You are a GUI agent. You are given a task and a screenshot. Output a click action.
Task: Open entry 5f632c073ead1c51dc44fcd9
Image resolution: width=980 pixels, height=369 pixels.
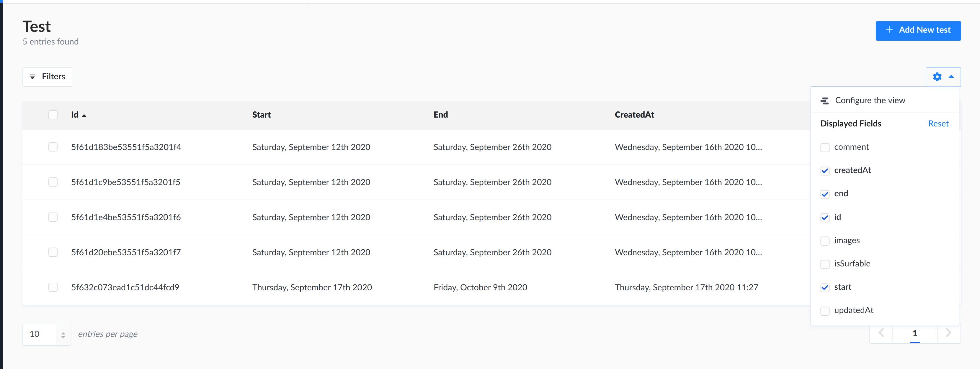tap(125, 288)
